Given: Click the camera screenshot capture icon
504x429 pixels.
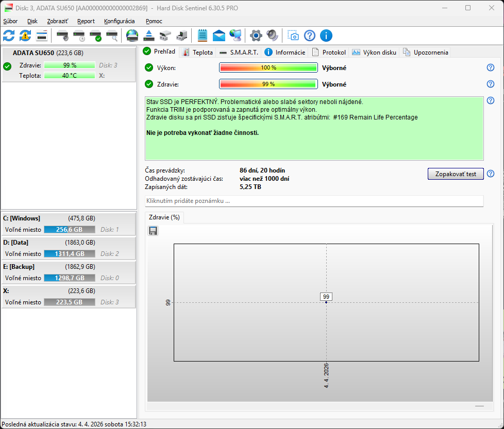Looking at the screenshot, I should click(x=293, y=36).
